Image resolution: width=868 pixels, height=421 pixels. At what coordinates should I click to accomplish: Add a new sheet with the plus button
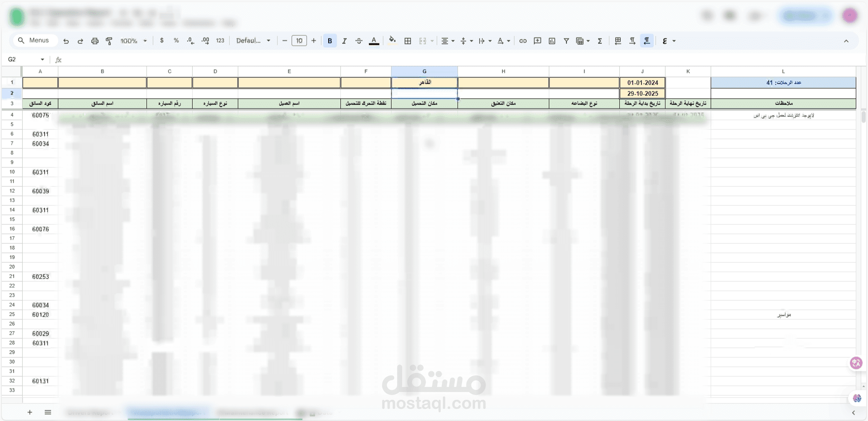pyautogui.click(x=30, y=412)
